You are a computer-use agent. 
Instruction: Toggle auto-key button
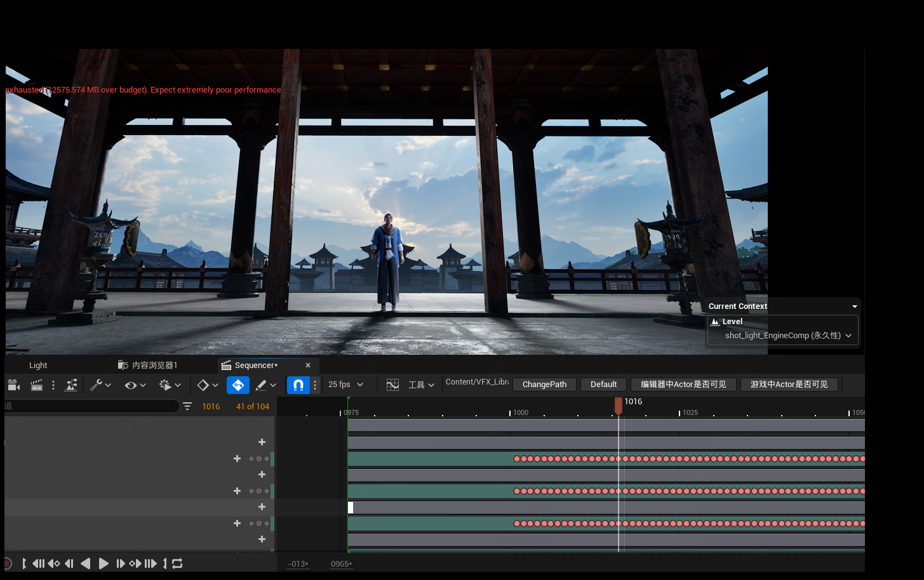pyautogui.click(x=238, y=385)
